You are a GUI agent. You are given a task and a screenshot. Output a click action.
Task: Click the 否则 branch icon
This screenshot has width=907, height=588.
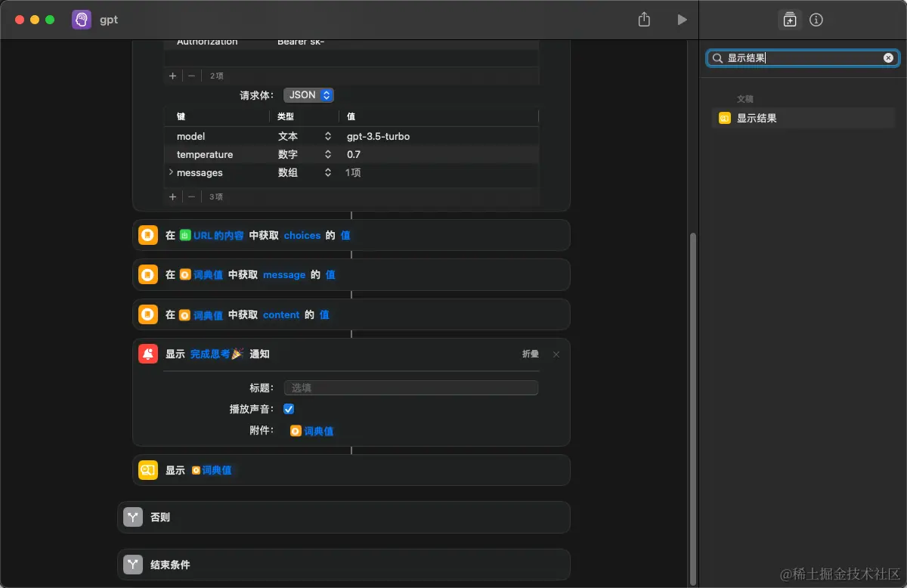(133, 517)
